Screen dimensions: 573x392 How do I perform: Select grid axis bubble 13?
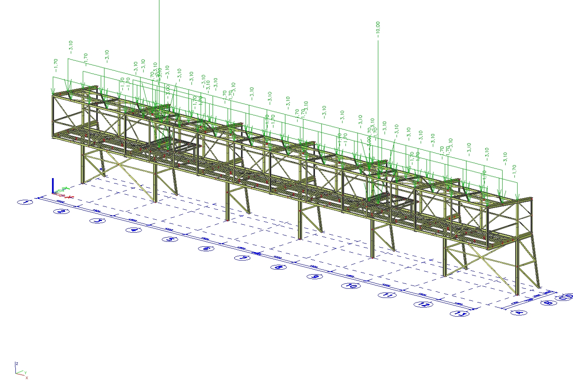(460, 313)
